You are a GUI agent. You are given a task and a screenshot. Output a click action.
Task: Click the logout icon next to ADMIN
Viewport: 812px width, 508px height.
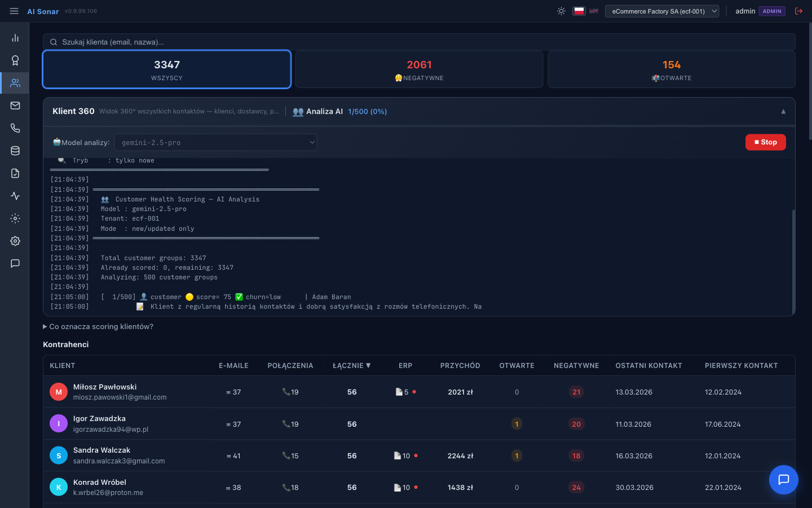798,11
